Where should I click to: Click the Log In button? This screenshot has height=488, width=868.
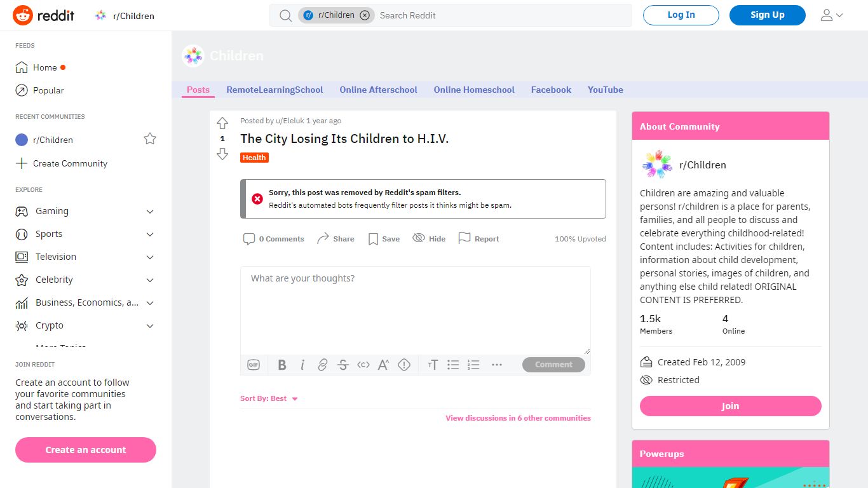[x=681, y=15]
